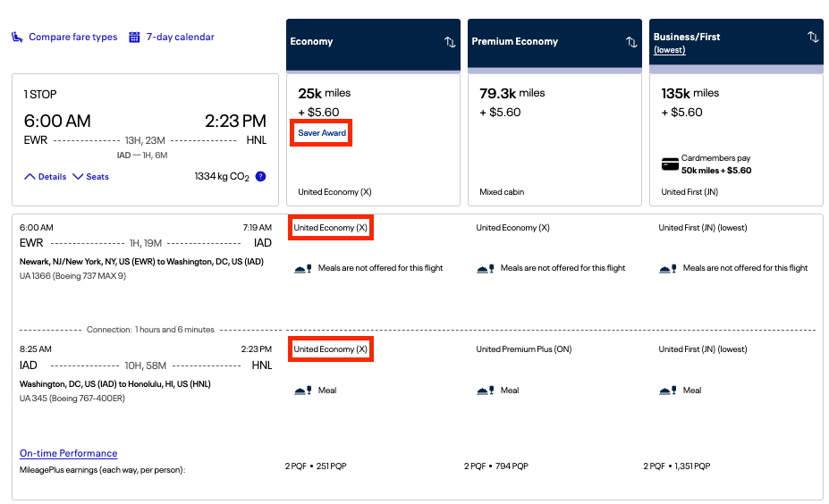Click the Economy column sort arrows

point(450,42)
